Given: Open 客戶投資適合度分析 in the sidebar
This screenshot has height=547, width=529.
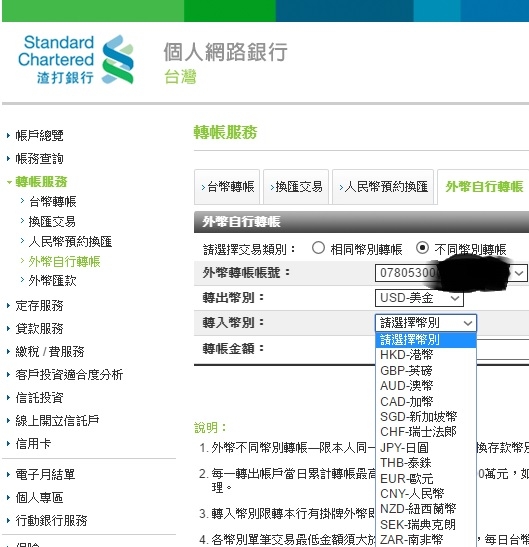Looking at the screenshot, I should [69, 374].
